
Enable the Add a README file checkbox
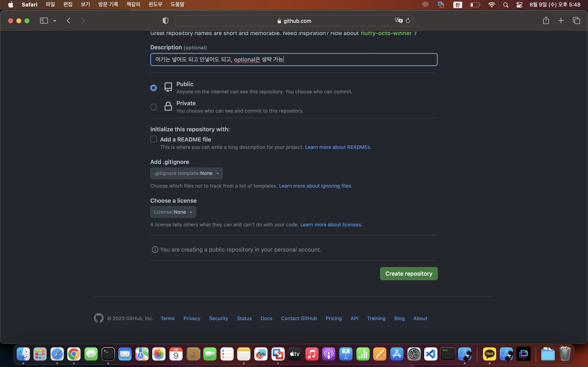tap(154, 139)
